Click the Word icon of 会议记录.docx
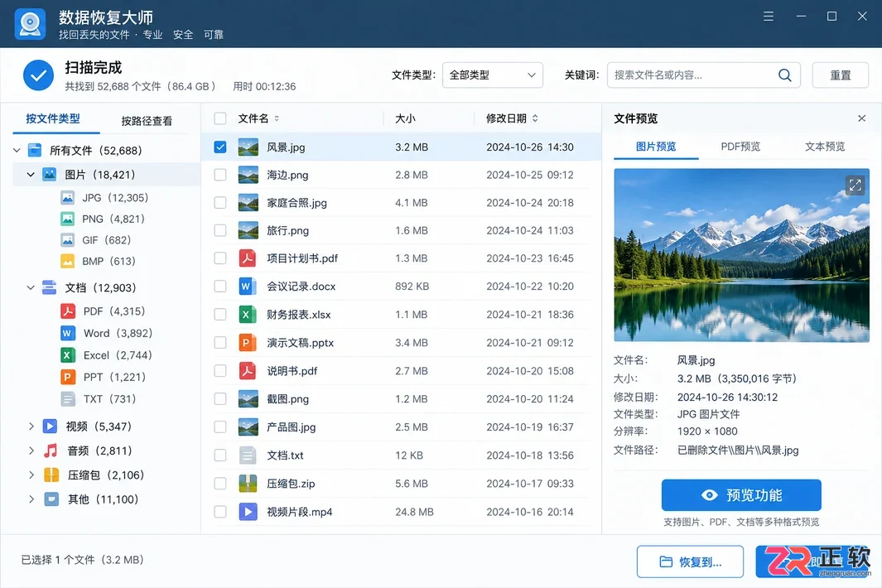 pyautogui.click(x=248, y=287)
